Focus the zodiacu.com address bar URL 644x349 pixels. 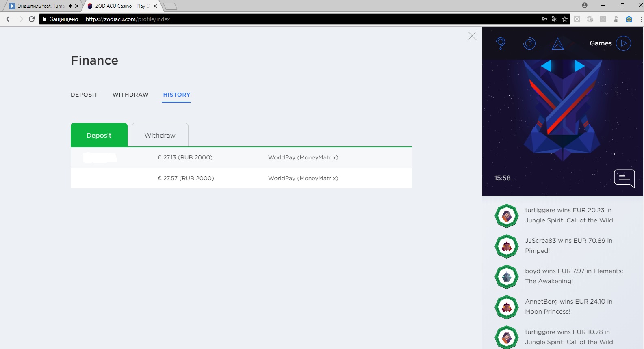pos(128,19)
